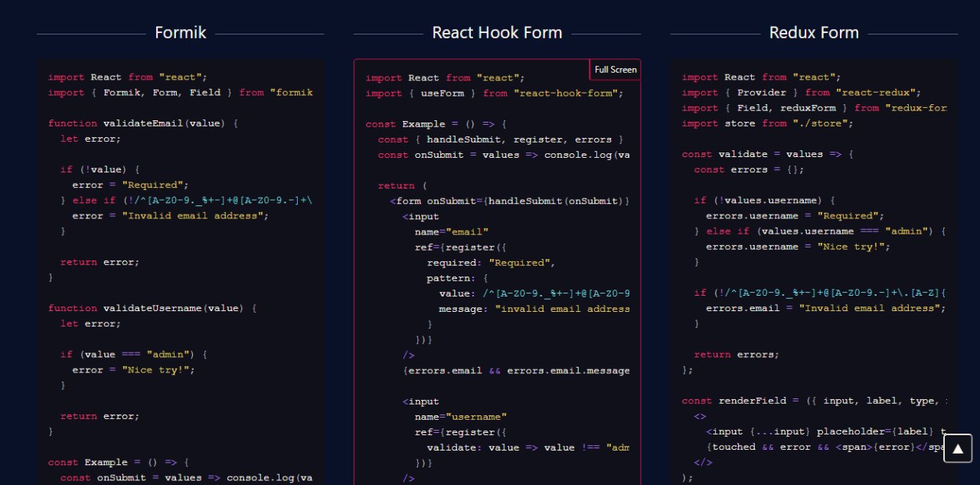Click 'errors.username = "Required";' line
Image resolution: width=980 pixels, height=485 pixels.
[795, 216]
